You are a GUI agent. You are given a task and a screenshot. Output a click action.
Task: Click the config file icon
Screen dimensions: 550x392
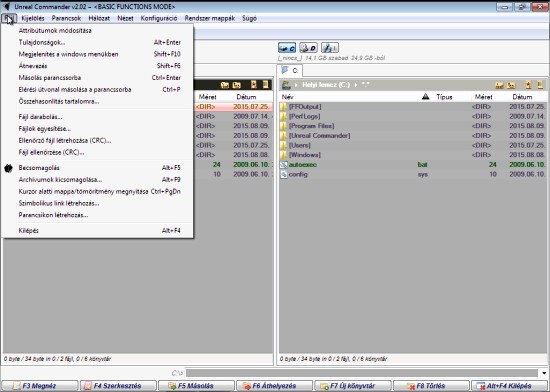(284, 174)
